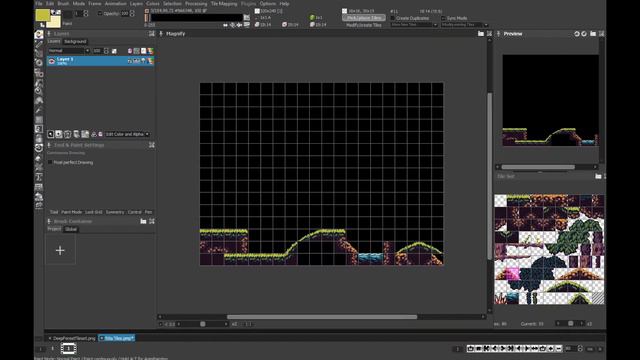The image size is (640, 360).
Task: Click the first rotate icon in Preview header
Action: [577, 34]
